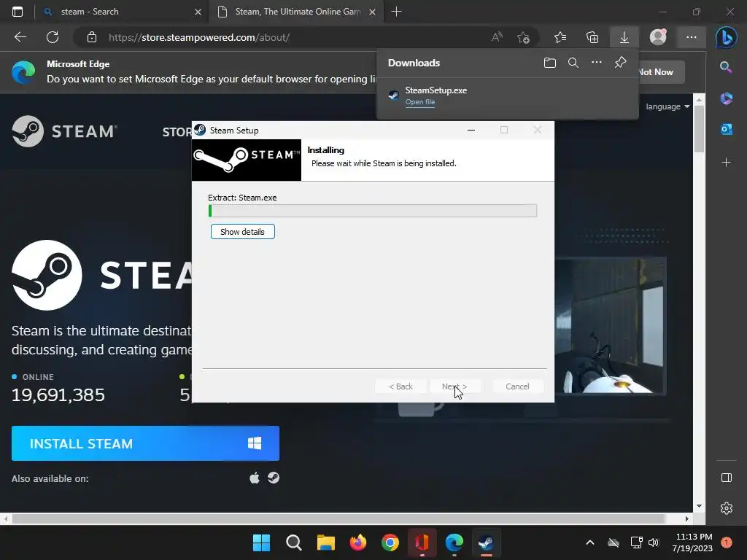The height and width of the screenshot is (560, 747).
Task: Click the vertical page scrollbar thumb
Action: coord(699,128)
